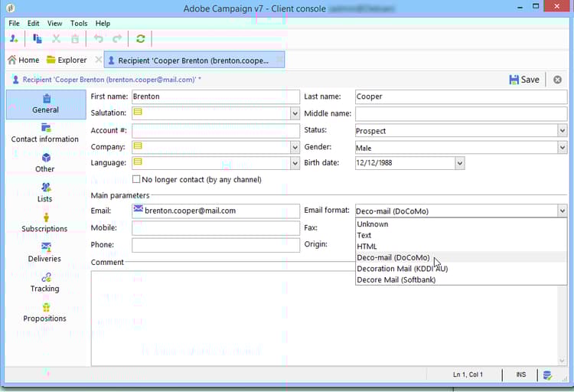Open the Help menu
The image size is (574, 392).
pyautogui.click(x=103, y=23)
